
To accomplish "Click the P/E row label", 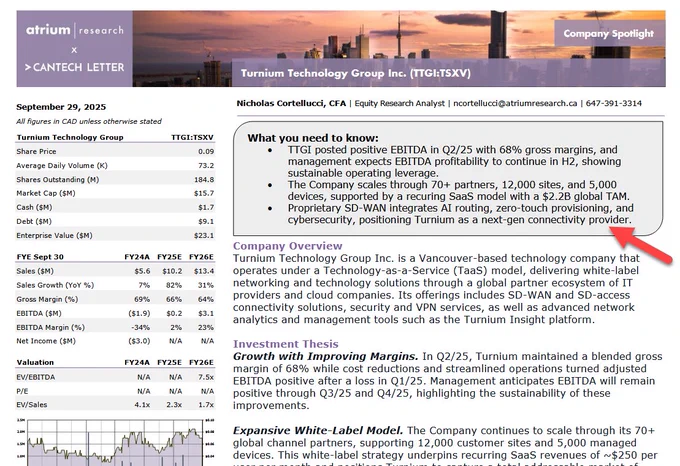I will pyautogui.click(x=22, y=391).
